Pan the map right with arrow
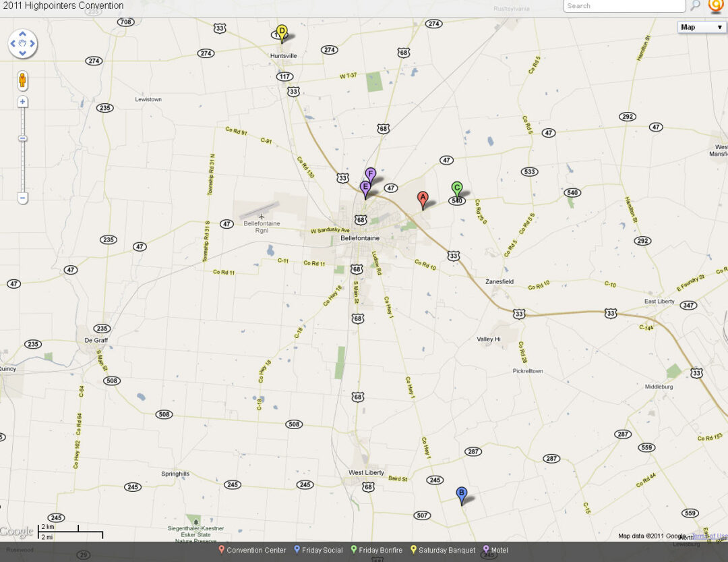 click(x=32, y=44)
